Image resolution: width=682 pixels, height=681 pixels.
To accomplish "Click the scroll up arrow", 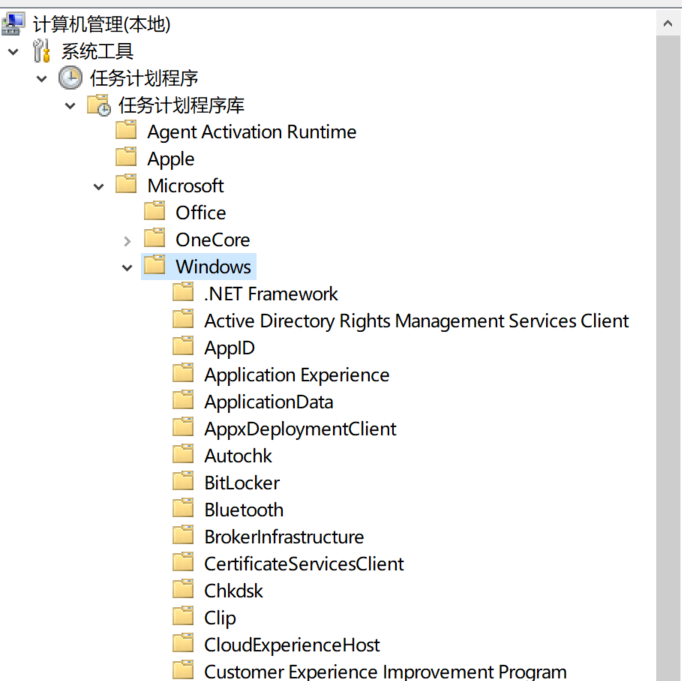I will 668,23.
